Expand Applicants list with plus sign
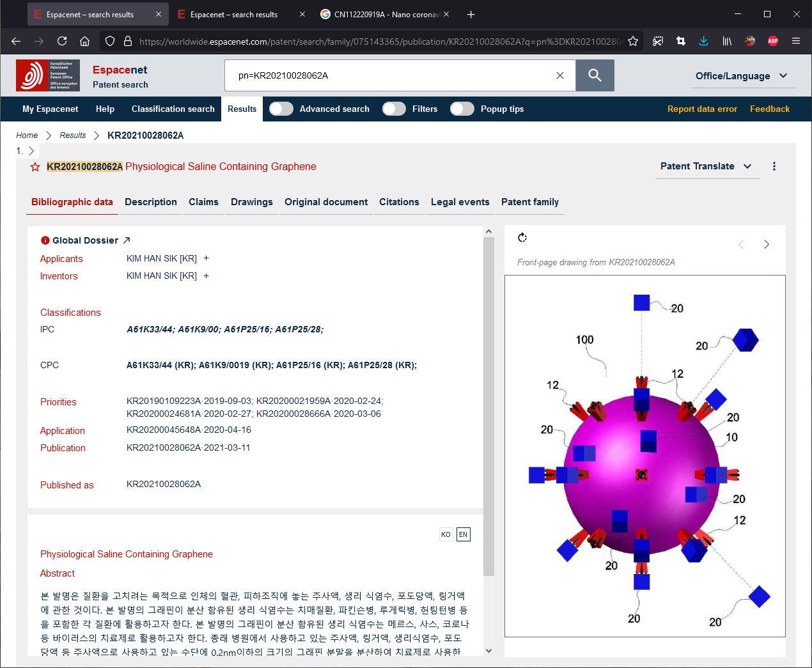The height and width of the screenshot is (668, 812). (x=206, y=258)
